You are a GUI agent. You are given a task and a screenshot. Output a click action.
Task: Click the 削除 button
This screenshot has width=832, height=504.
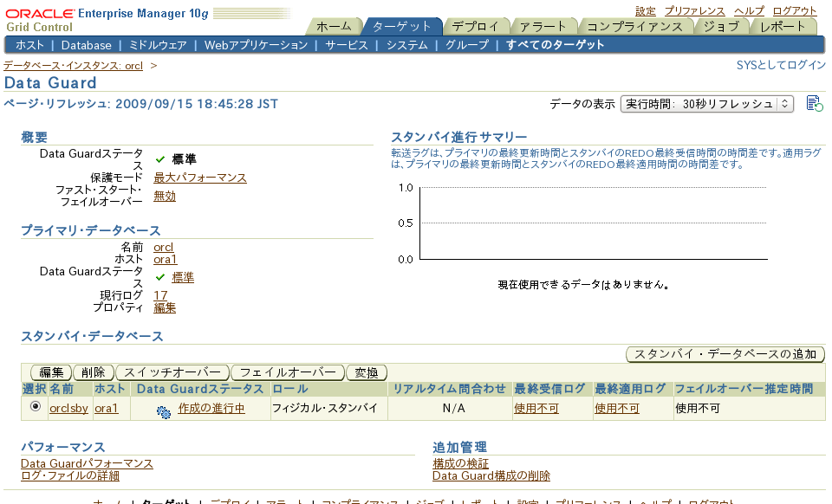coord(94,372)
